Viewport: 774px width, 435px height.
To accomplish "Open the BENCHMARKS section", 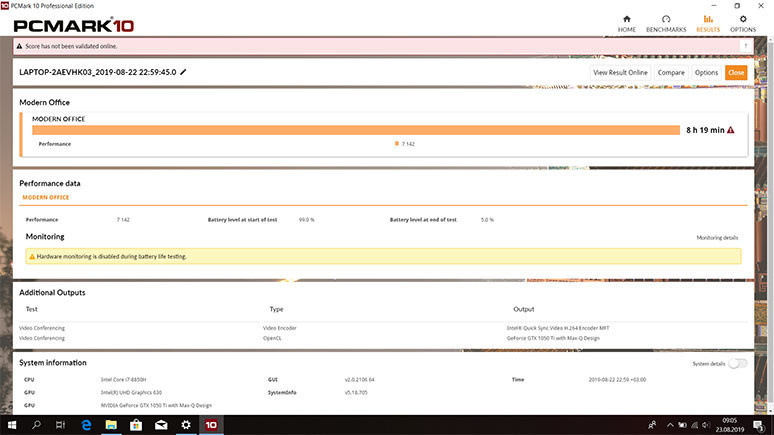I will [x=666, y=24].
